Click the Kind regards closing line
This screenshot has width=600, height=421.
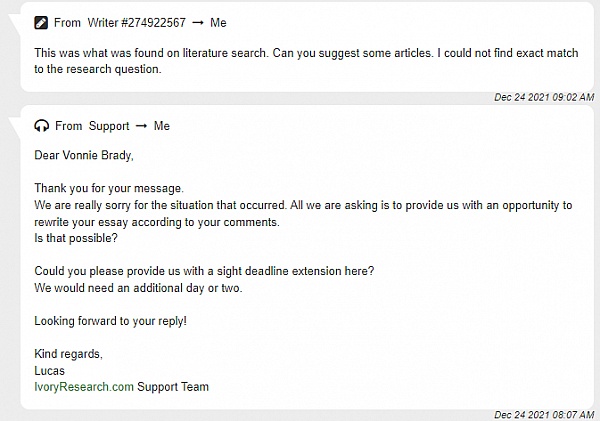click(x=68, y=354)
